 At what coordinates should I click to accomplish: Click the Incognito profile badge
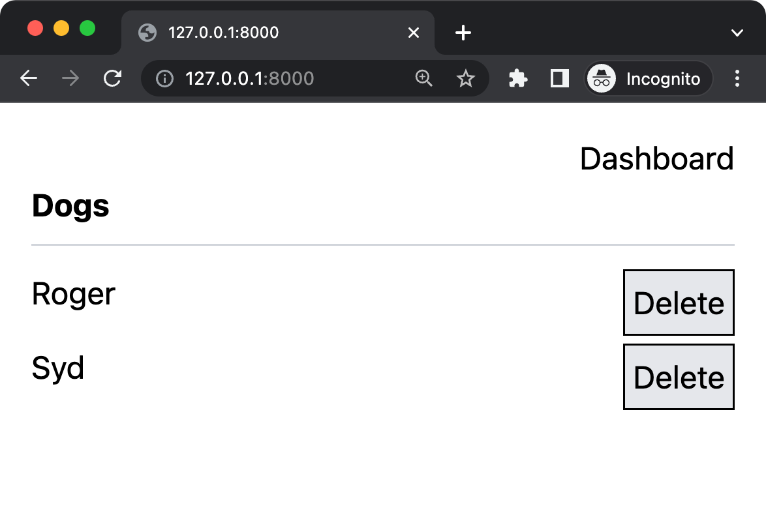click(647, 79)
